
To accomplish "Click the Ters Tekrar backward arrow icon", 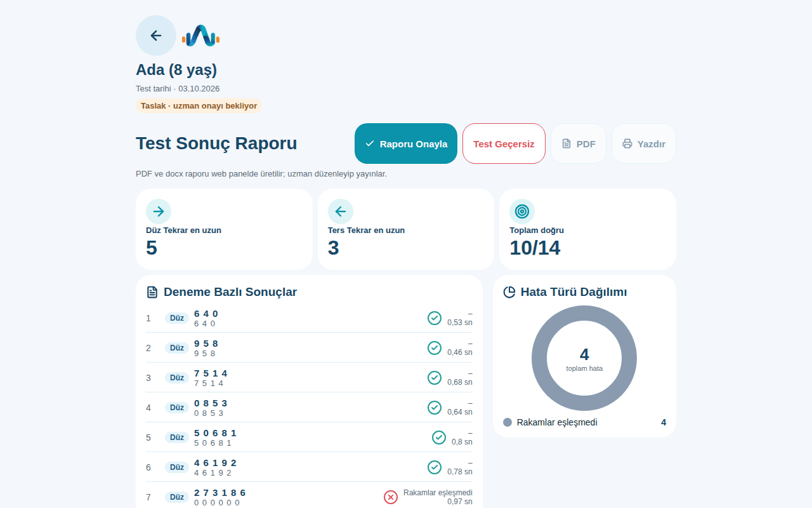I will (x=341, y=211).
